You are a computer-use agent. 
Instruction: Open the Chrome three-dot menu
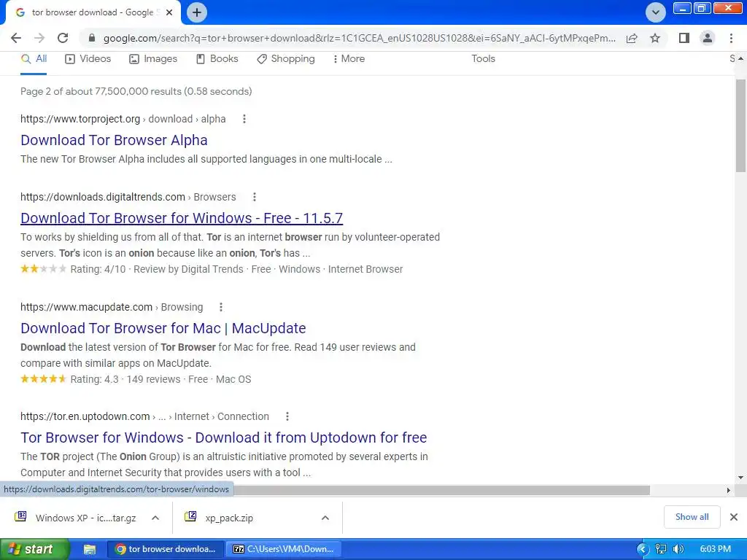pyautogui.click(x=731, y=38)
